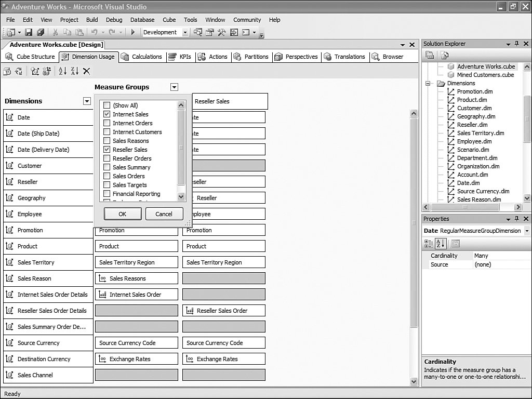Click the Solution Explorer Properties icon
Screen dimensions: 532x399
(430, 55)
